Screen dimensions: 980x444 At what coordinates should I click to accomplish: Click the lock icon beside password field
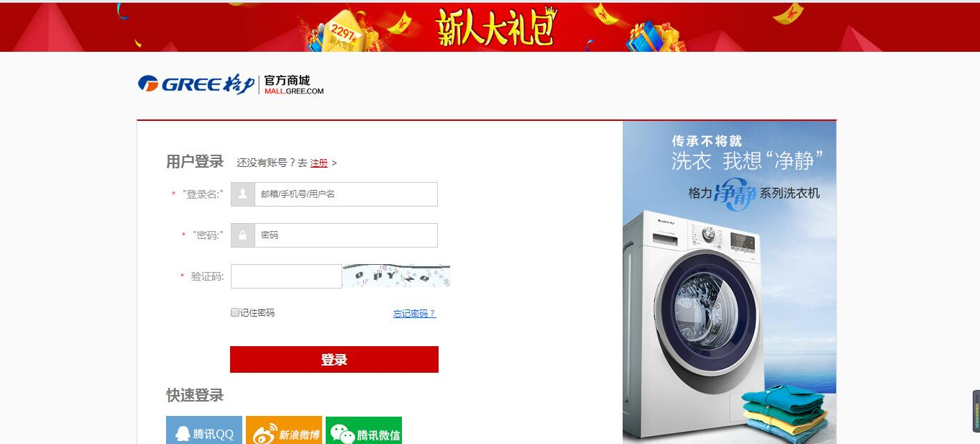point(243,235)
